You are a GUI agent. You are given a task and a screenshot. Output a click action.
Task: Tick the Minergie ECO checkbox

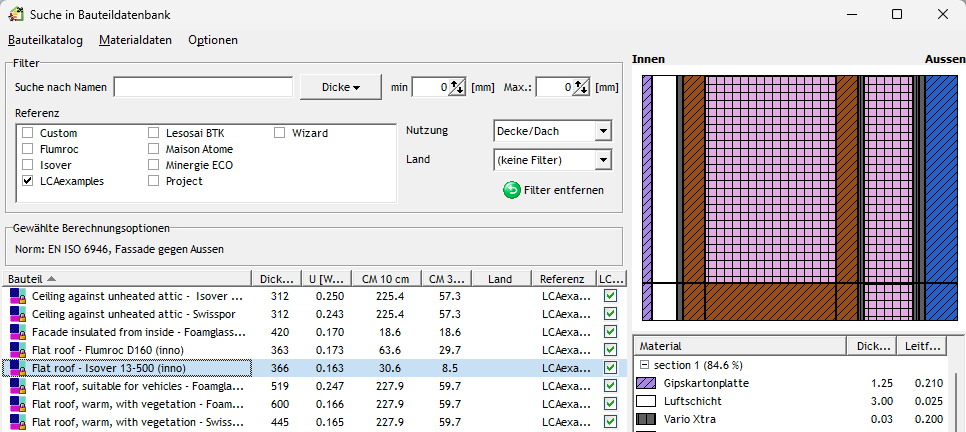[x=154, y=165]
